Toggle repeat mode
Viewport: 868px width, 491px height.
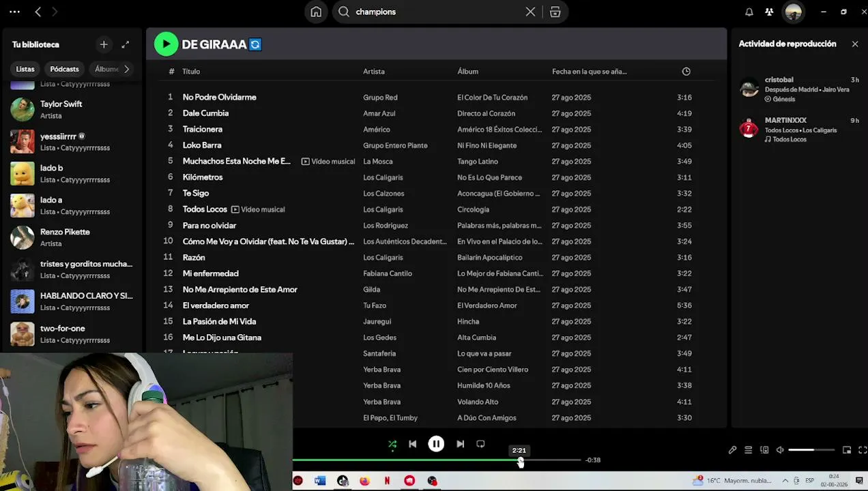(480, 444)
